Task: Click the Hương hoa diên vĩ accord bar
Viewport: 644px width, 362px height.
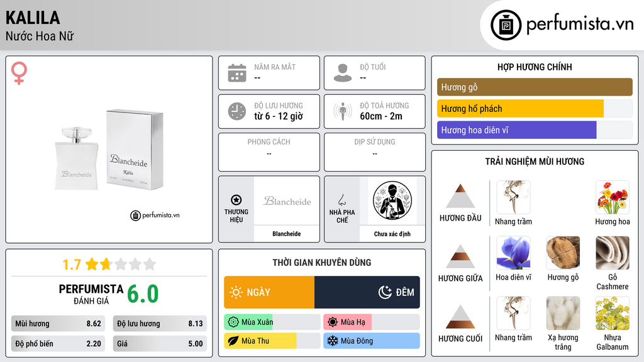Action: pyautogui.click(x=535, y=129)
